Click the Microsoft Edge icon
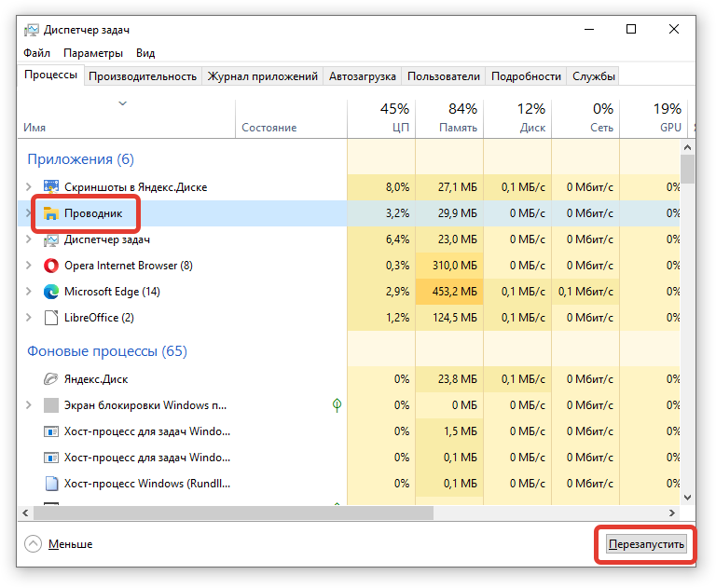 tap(51, 292)
